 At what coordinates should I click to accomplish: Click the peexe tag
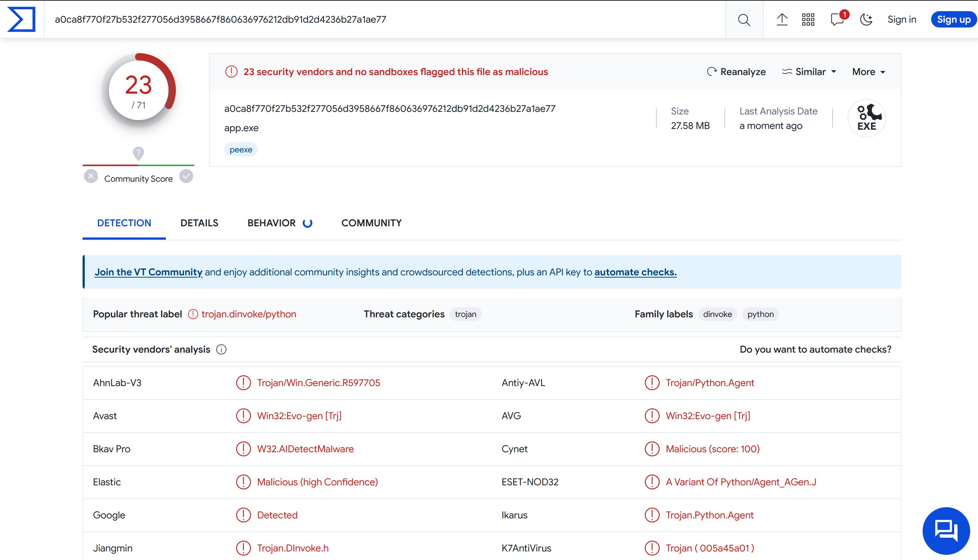[241, 150]
